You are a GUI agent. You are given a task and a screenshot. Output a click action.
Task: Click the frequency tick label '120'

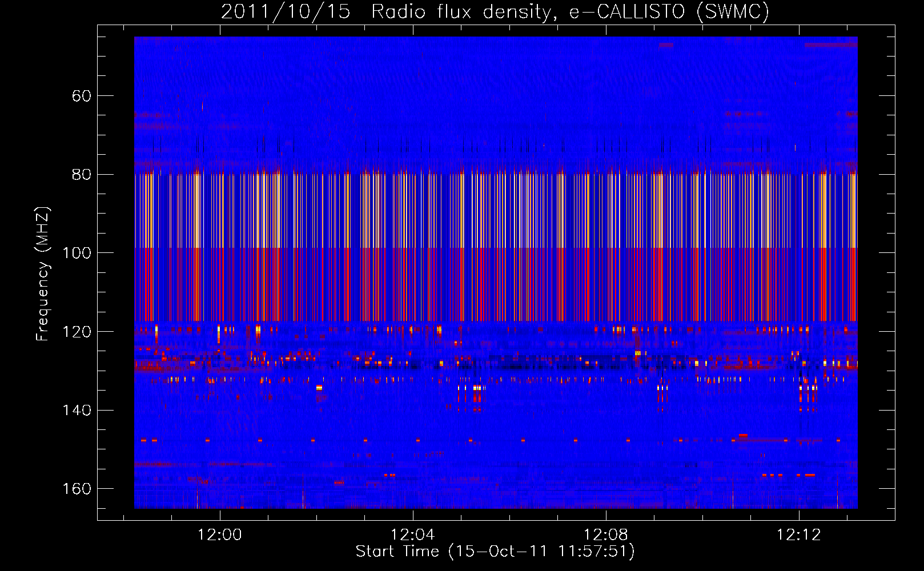77,332
